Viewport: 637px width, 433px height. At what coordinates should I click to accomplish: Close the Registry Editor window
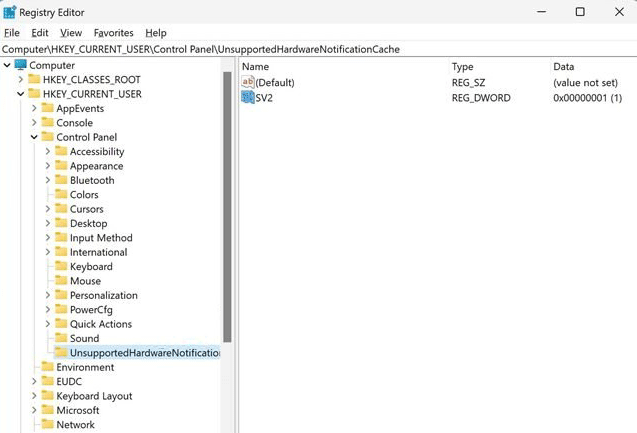tap(619, 12)
